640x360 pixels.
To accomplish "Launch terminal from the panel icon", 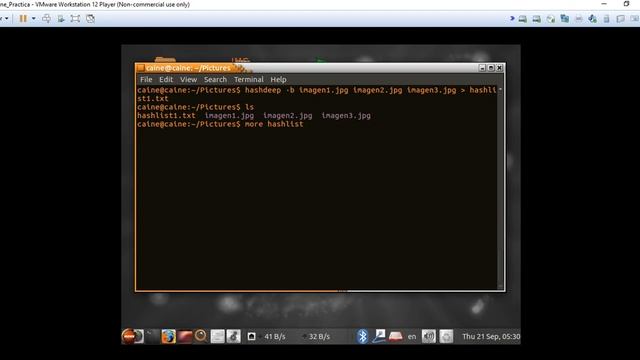I will pyautogui.click(x=153, y=336).
